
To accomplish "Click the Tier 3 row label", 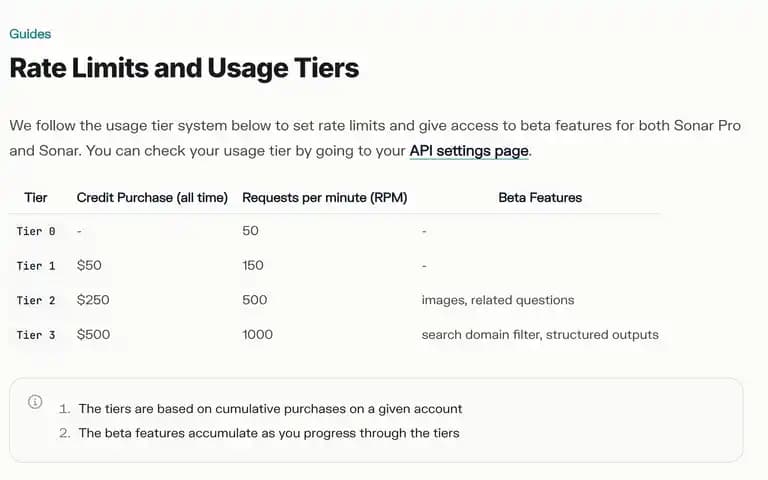I will coord(36,335).
